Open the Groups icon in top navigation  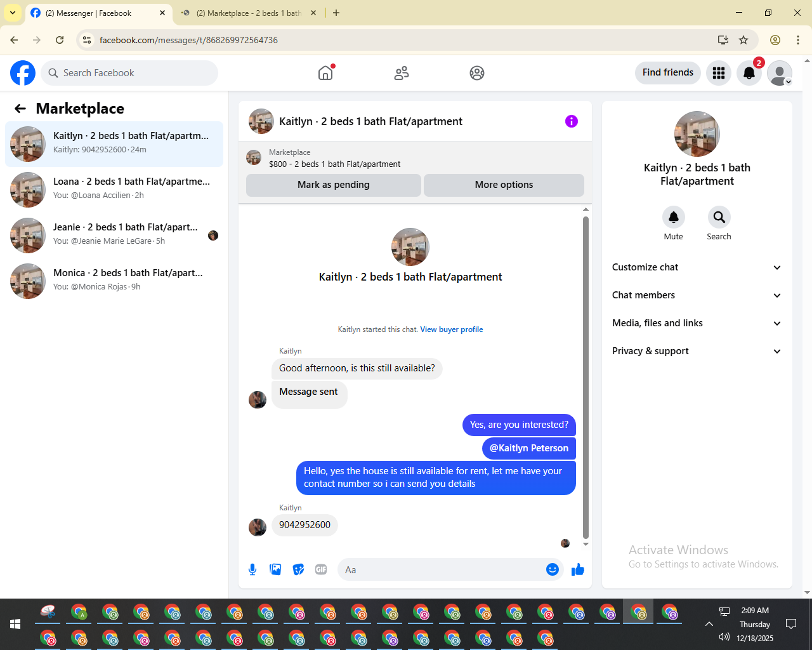coord(477,73)
